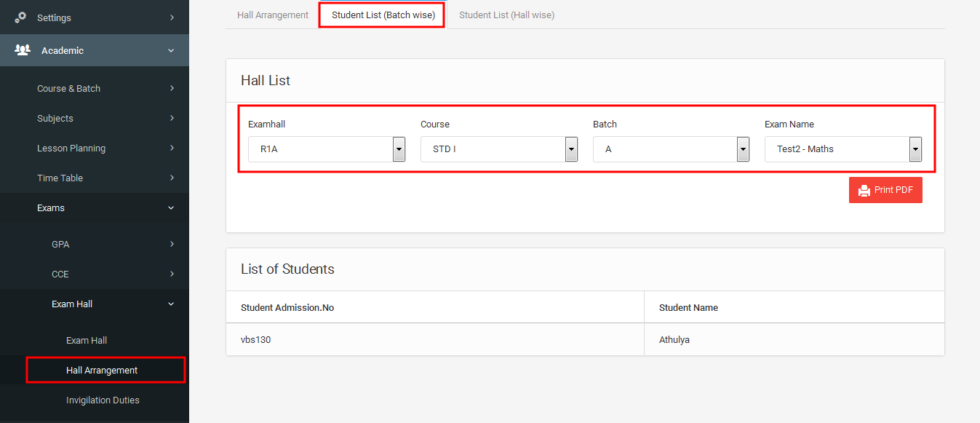The image size is (980, 423).
Task: Switch to the Hall Arrangement tab
Action: click(x=273, y=15)
